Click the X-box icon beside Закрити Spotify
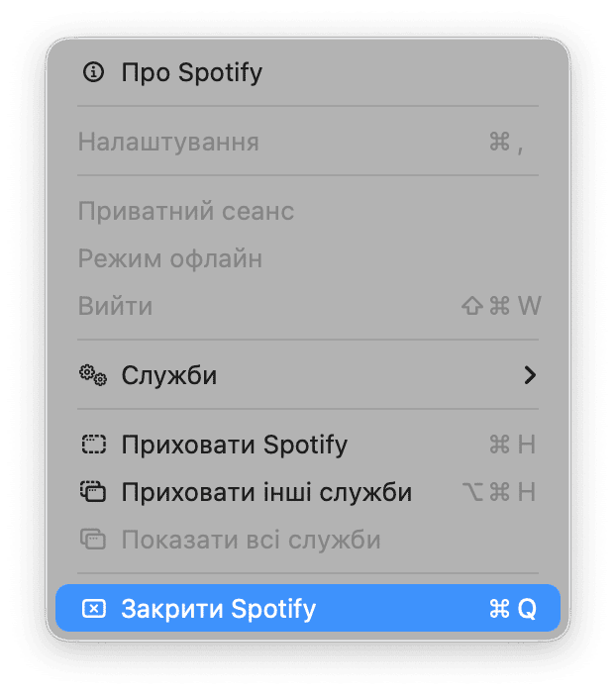The width and height of the screenshot is (616, 695). (93, 608)
